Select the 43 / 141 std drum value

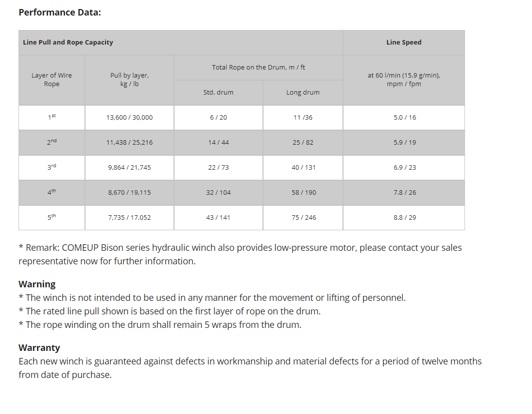[218, 218]
